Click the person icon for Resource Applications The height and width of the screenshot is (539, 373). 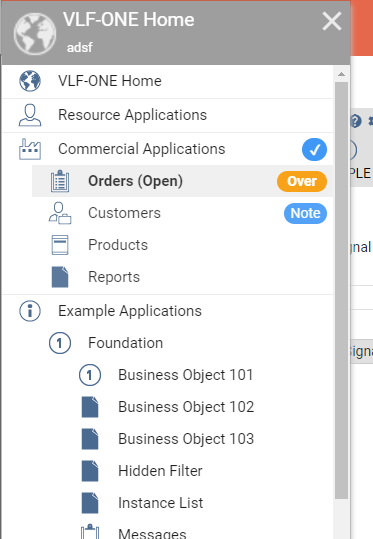pos(30,115)
